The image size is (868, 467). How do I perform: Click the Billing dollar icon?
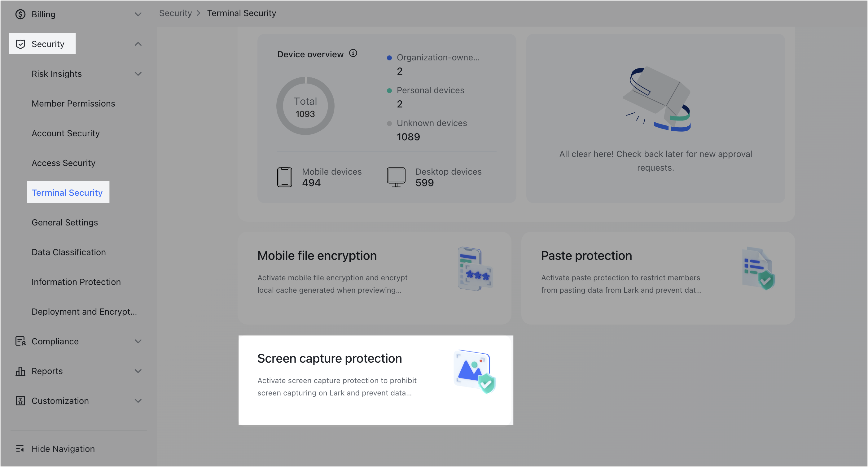pyautogui.click(x=20, y=14)
